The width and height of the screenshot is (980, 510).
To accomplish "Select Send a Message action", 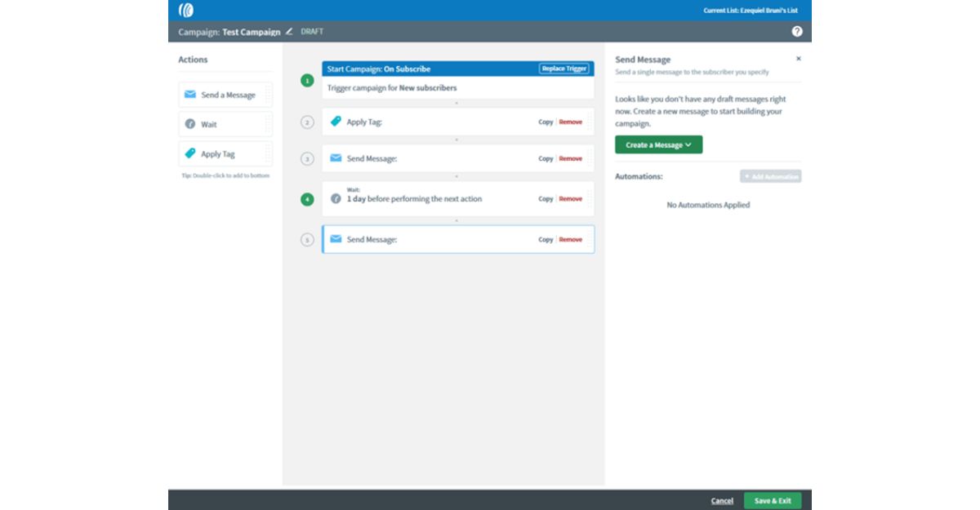I will point(225,95).
